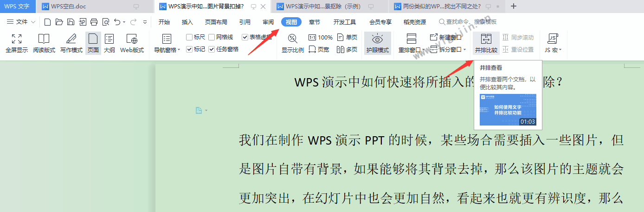Image resolution: width=644 pixels, height=212 pixels.
Task: Play the 并排比较功能 tutorial video thumbnail
Action: click(508, 110)
